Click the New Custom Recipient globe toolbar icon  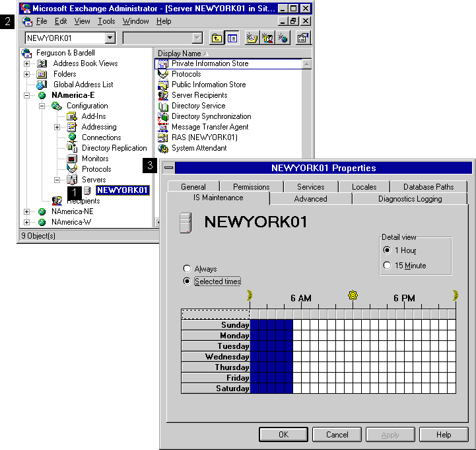(x=283, y=38)
